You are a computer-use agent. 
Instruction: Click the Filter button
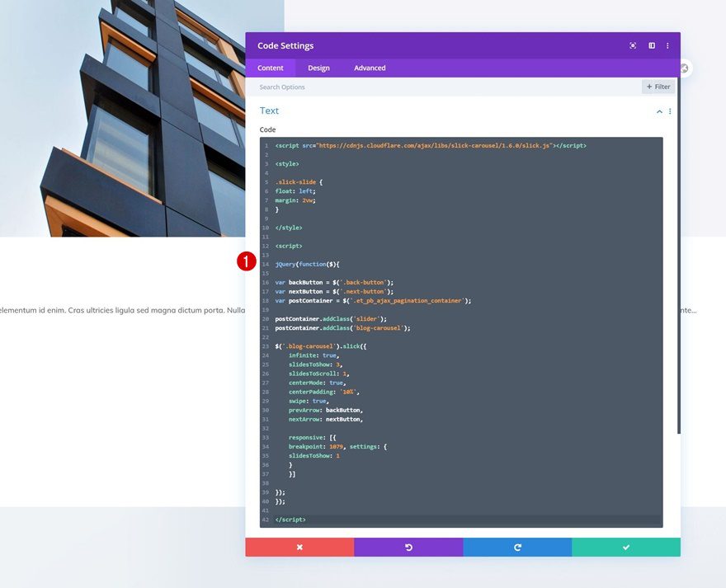tap(658, 87)
